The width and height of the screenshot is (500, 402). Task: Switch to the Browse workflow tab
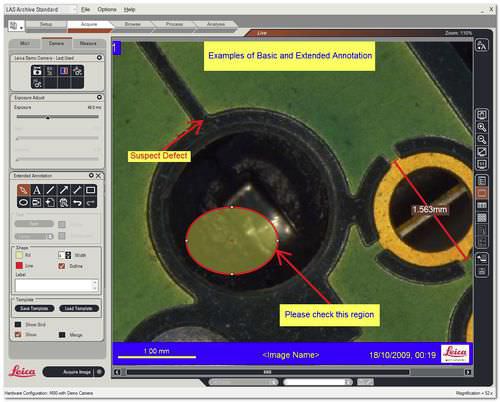[132, 24]
